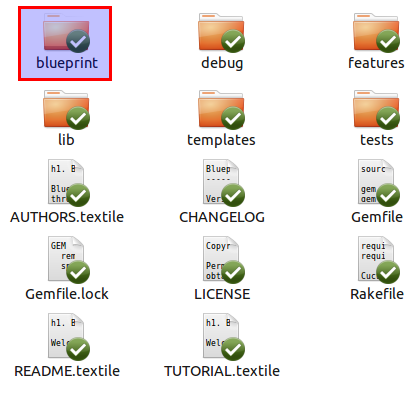418x404 pixels.
Task: Click the green checkmark emblem on debug
Action: coord(233,41)
